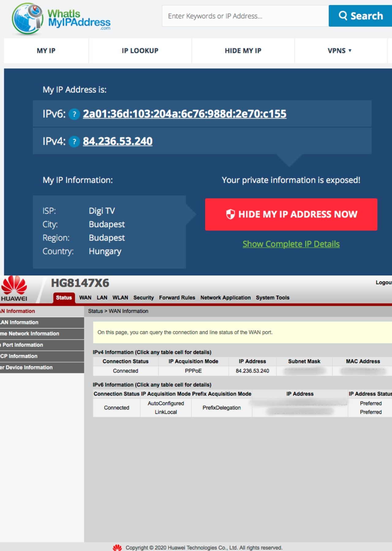Select Home Network Information sidebar entry
The width and height of the screenshot is (392, 551).
coord(42,334)
